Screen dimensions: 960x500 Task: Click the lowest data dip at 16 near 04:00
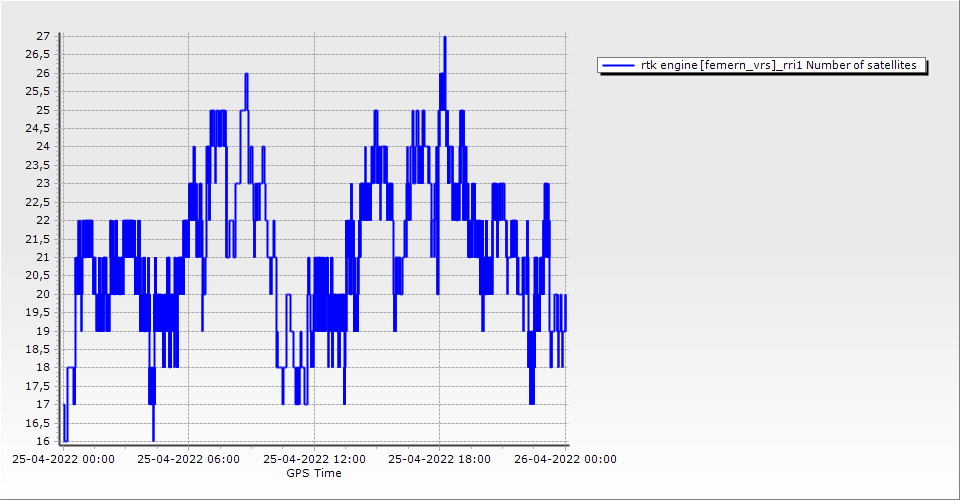click(153, 438)
